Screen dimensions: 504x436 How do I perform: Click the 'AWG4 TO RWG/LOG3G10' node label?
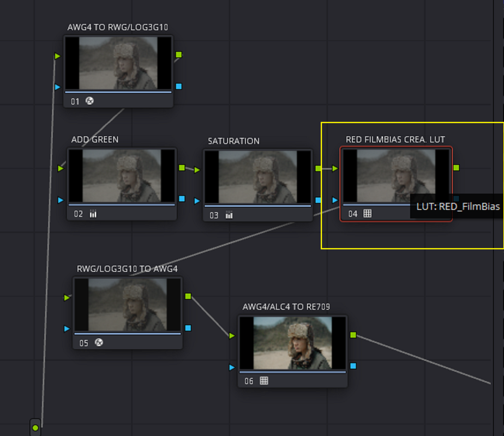click(x=118, y=27)
